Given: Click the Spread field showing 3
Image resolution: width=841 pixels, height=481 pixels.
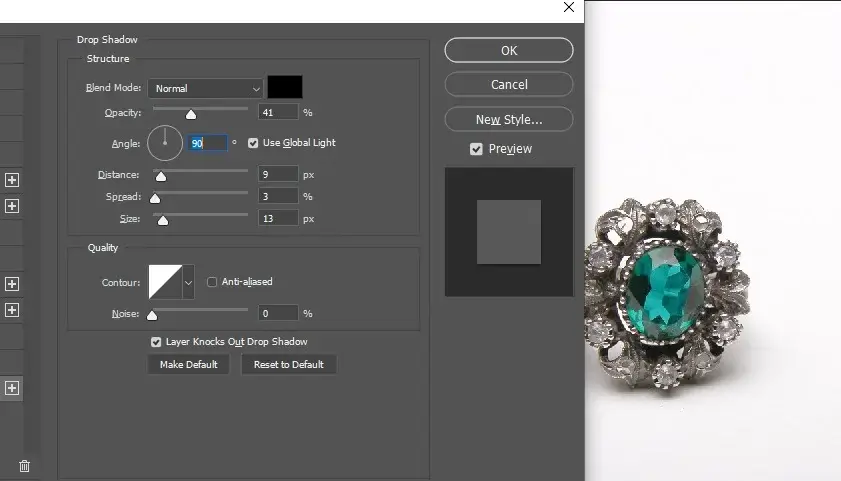Looking at the screenshot, I should [x=278, y=196].
